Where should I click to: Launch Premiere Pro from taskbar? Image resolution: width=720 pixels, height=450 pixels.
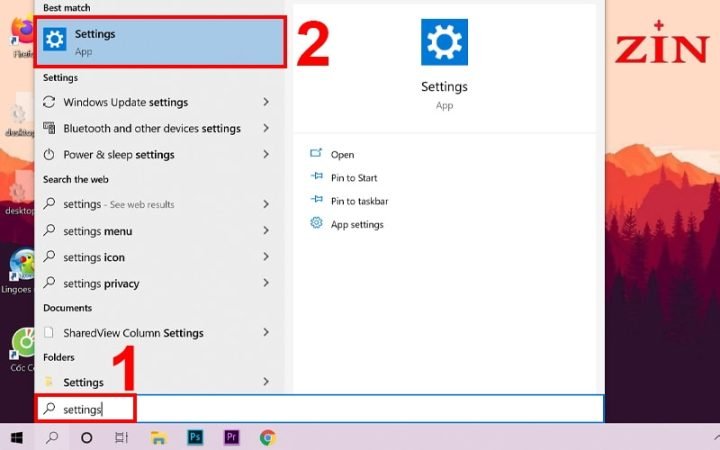click(231, 437)
